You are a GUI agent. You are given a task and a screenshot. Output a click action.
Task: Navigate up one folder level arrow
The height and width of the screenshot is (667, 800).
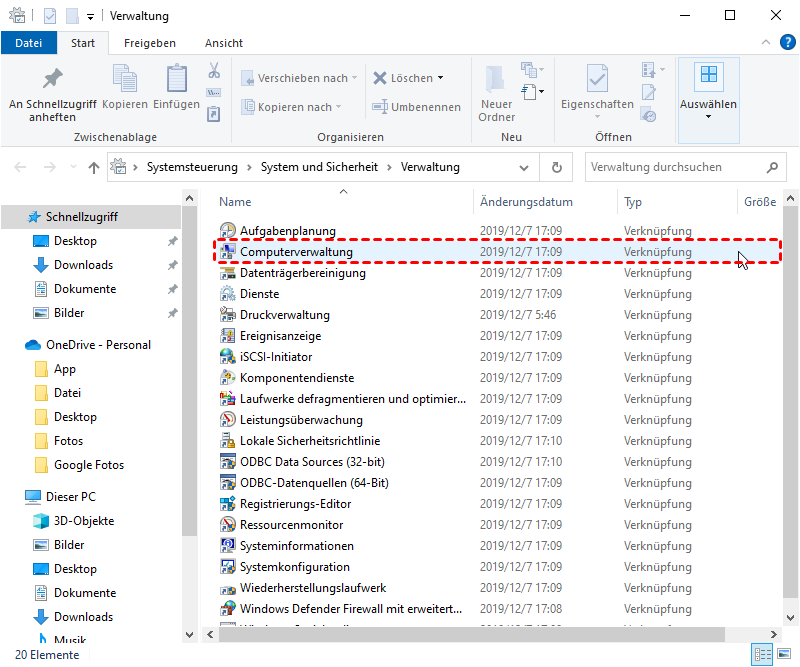coord(94,168)
